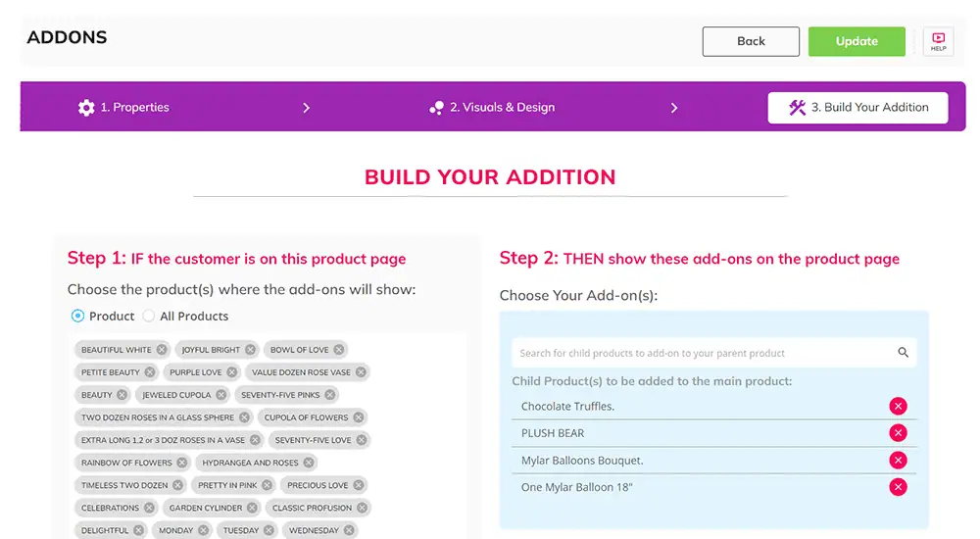This screenshot has height=539, width=980.
Task: Click the Chocolate Truffles. row text
Action: (568, 407)
